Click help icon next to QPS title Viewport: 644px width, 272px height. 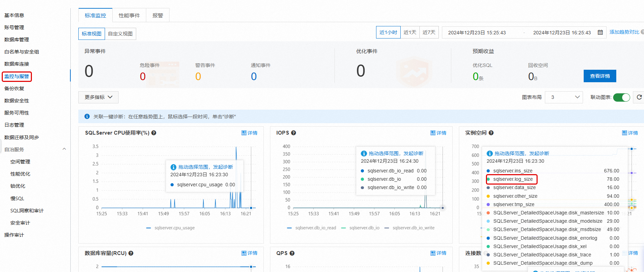(x=292, y=253)
